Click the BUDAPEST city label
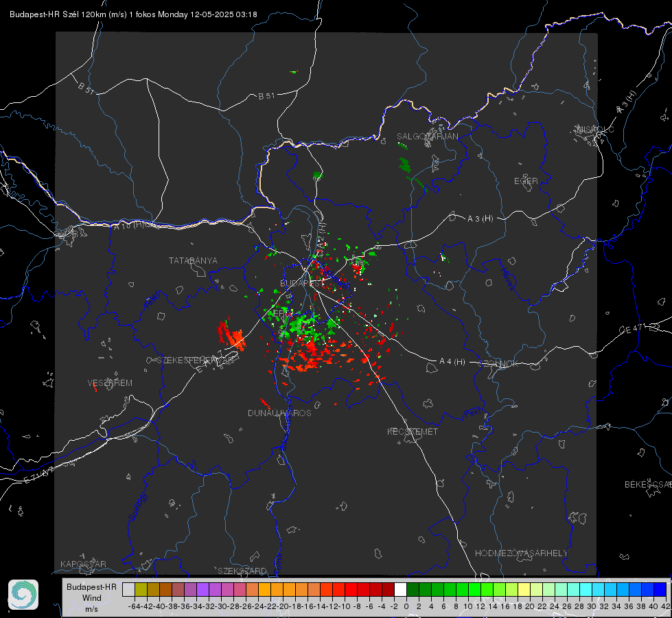The image size is (672, 618). click(302, 283)
